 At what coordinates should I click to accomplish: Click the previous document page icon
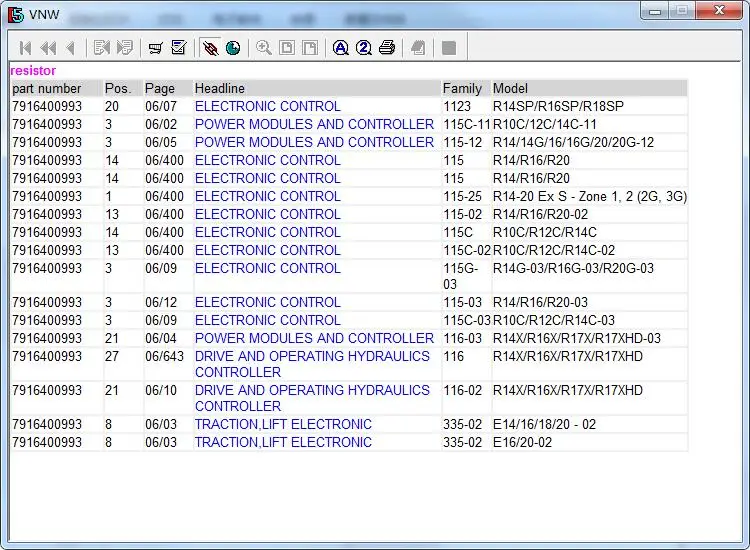click(x=102, y=48)
